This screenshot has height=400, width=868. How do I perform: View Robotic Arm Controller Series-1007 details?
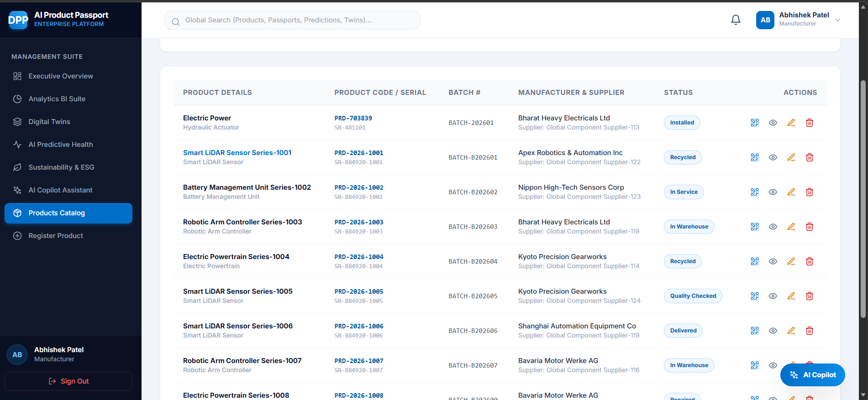tap(773, 365)
